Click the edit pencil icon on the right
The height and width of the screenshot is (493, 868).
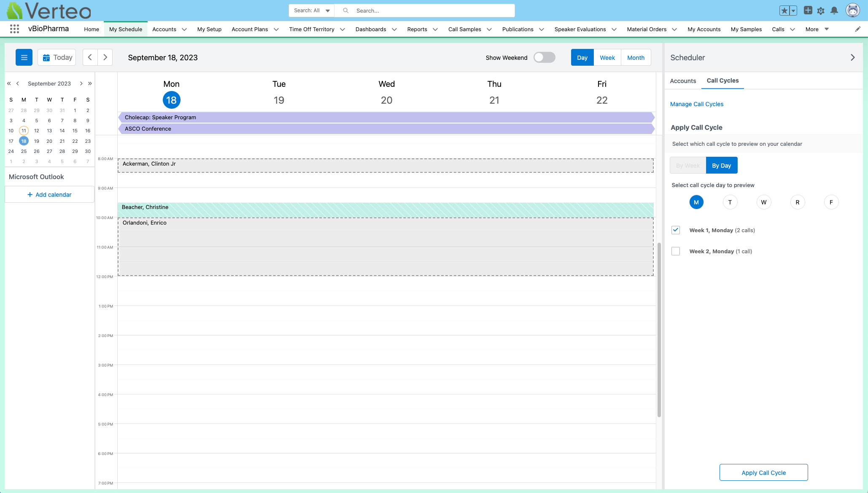click(x=857, y=29)
